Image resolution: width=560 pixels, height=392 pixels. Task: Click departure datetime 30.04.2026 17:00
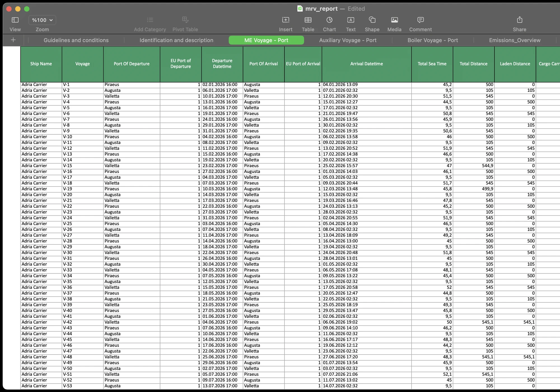[222, 264]
